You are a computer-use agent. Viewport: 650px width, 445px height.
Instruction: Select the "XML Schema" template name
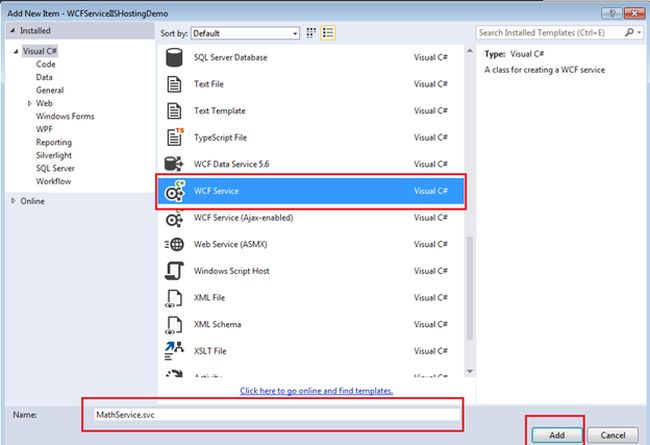click(217, 324)
